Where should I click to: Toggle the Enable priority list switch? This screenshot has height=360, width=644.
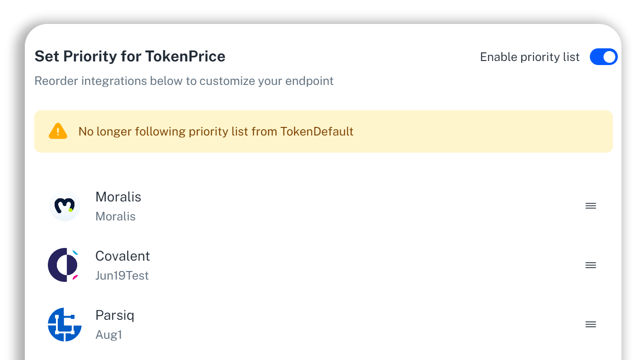pyautogui.click(x=603, y=57)
